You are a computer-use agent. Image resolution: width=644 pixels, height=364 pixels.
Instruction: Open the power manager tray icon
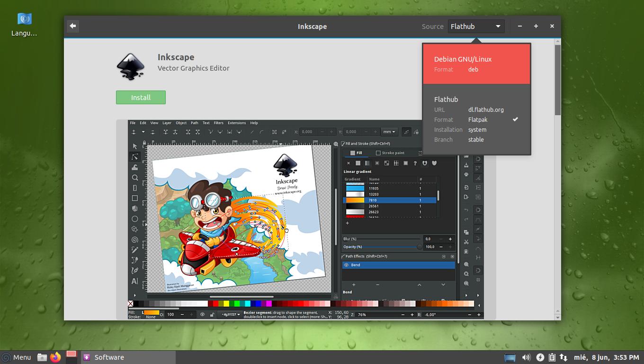[540, 357]
